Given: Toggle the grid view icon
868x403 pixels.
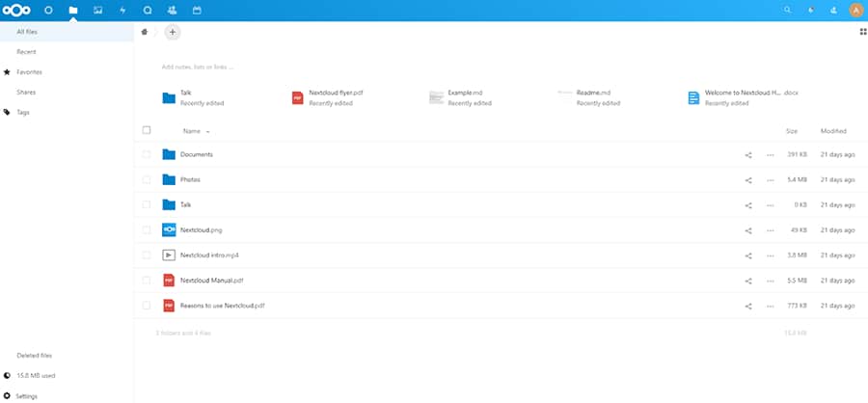Looking at the screenshot, I should click(863, 32).
